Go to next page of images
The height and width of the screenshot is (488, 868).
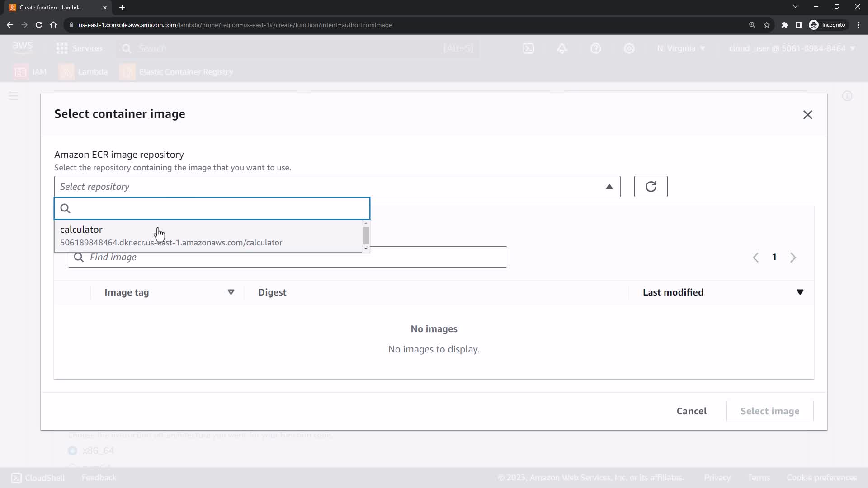pyautogui.click(x=793, y=258)
